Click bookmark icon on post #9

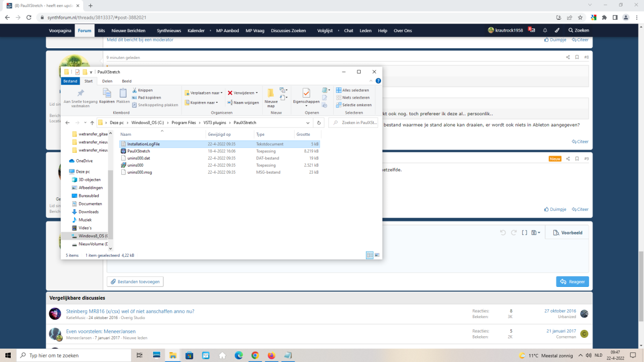pyautogui.click(x=577, y=159)
